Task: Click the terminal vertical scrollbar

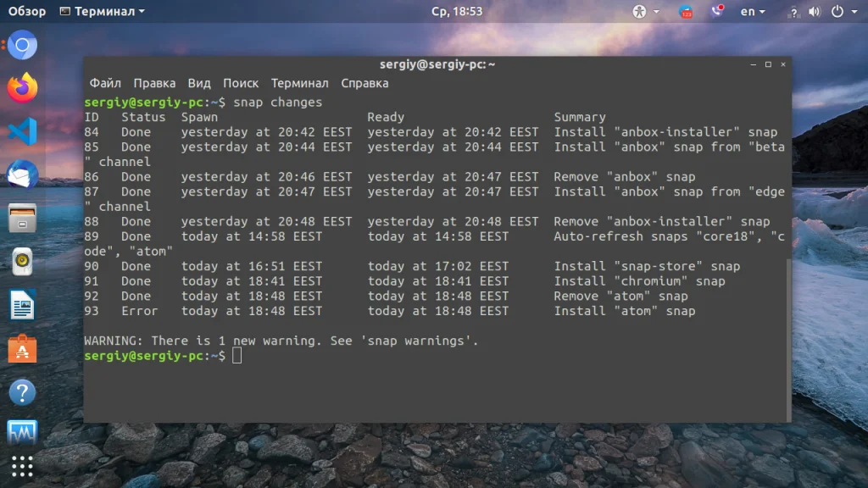Action: tap(789, 340)
